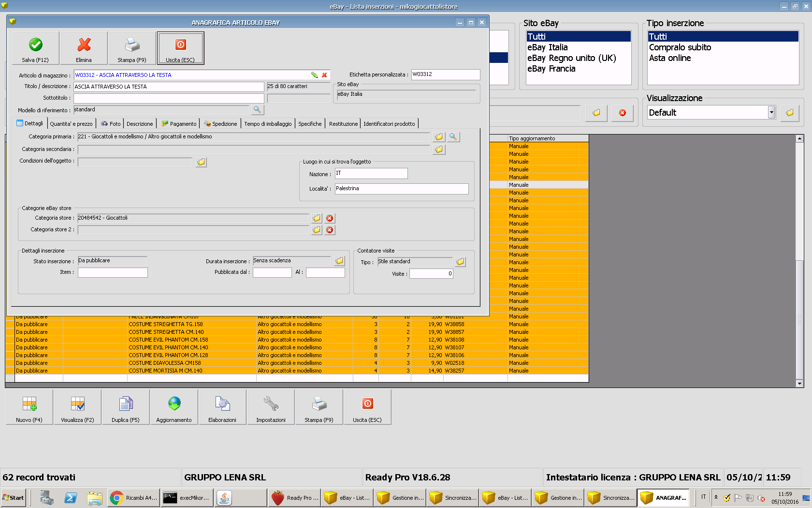Open Elaborazioni in list window

pos(222,407)
